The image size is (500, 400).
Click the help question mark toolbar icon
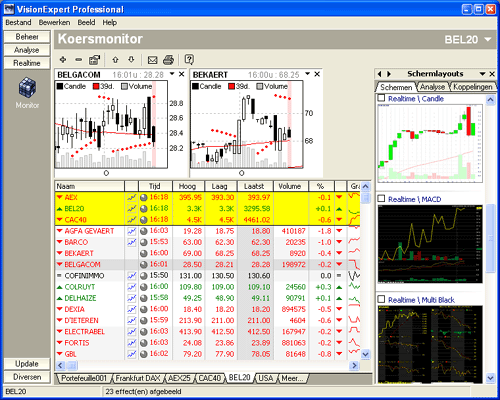point(189,60)
